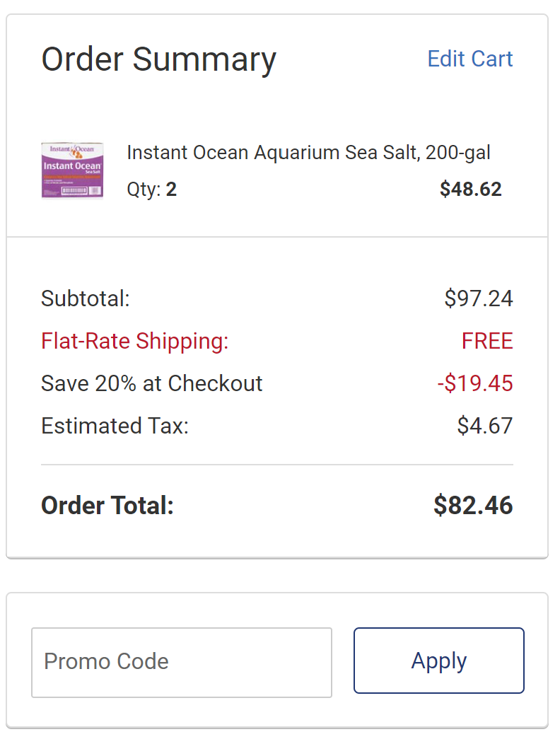
Task: Click the red FREE shipping value
Action: tap(487, 341)
